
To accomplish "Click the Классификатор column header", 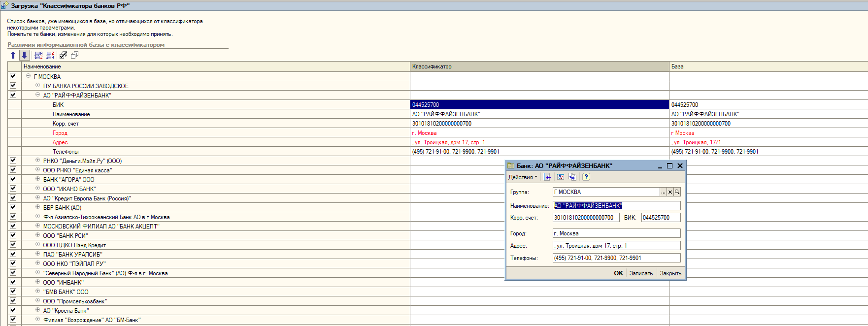I will click(x=539, y=66).
